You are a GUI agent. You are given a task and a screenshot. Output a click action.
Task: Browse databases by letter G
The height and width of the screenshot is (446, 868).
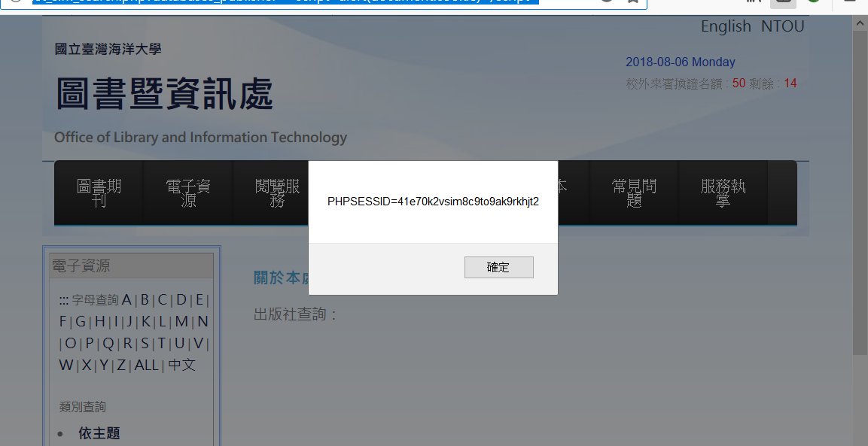[81, 321]
